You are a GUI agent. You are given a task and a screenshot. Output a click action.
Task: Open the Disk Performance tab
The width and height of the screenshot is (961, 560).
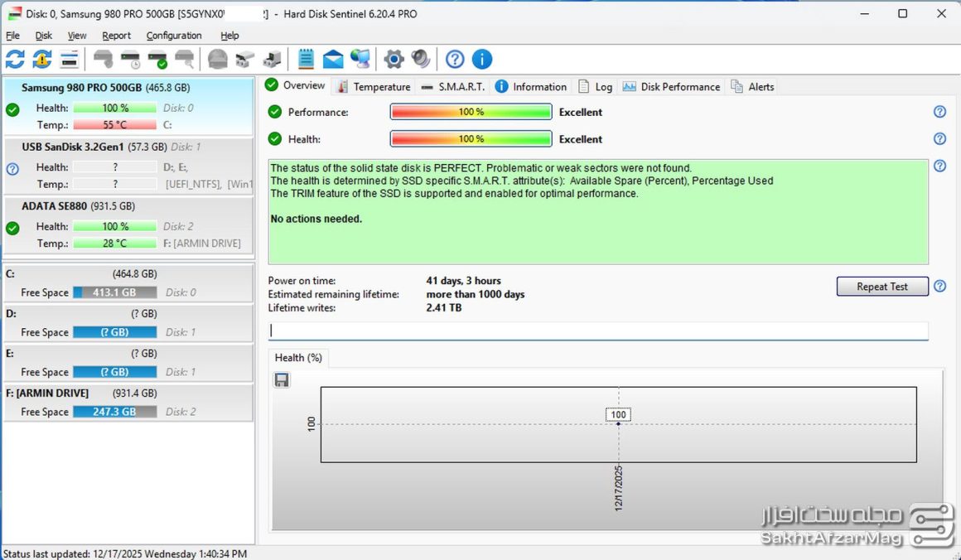[x=672, y=86]
